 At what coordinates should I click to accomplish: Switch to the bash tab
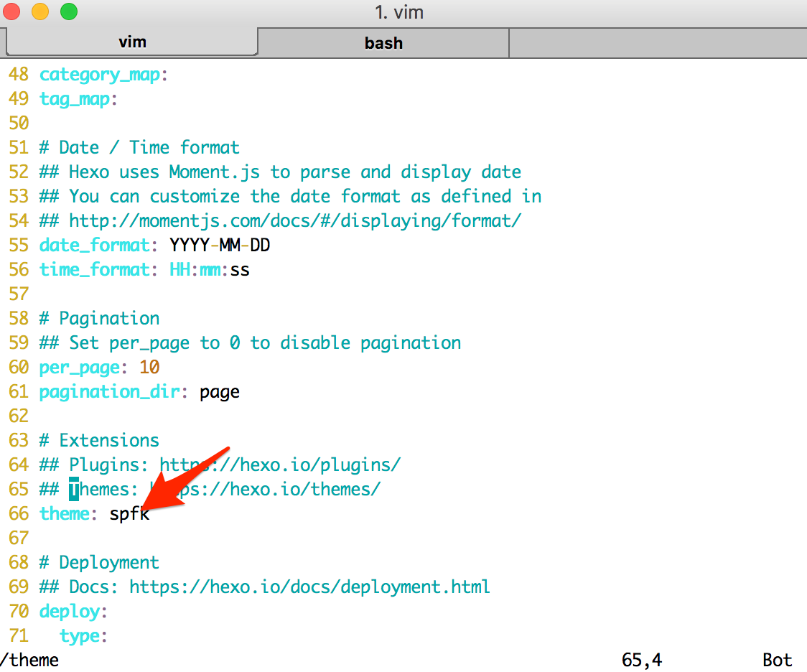383,43
